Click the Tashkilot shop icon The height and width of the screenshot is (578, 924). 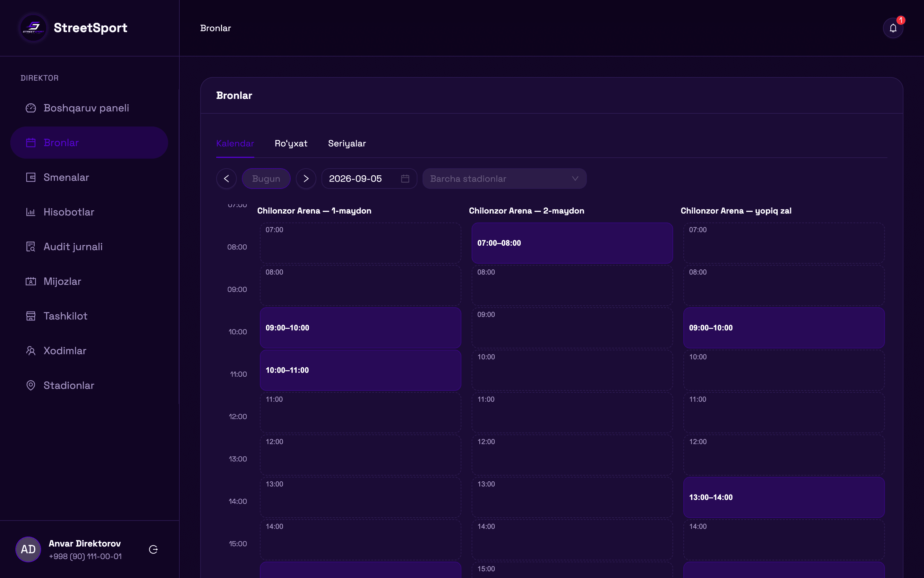pyautogui.click(x=30, y=316)
